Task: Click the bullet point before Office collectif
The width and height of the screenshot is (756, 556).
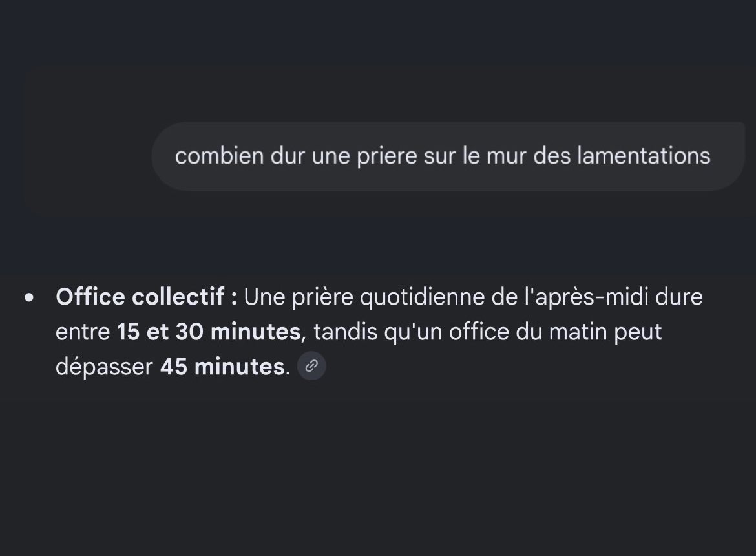Action: (x=29, y=297)
